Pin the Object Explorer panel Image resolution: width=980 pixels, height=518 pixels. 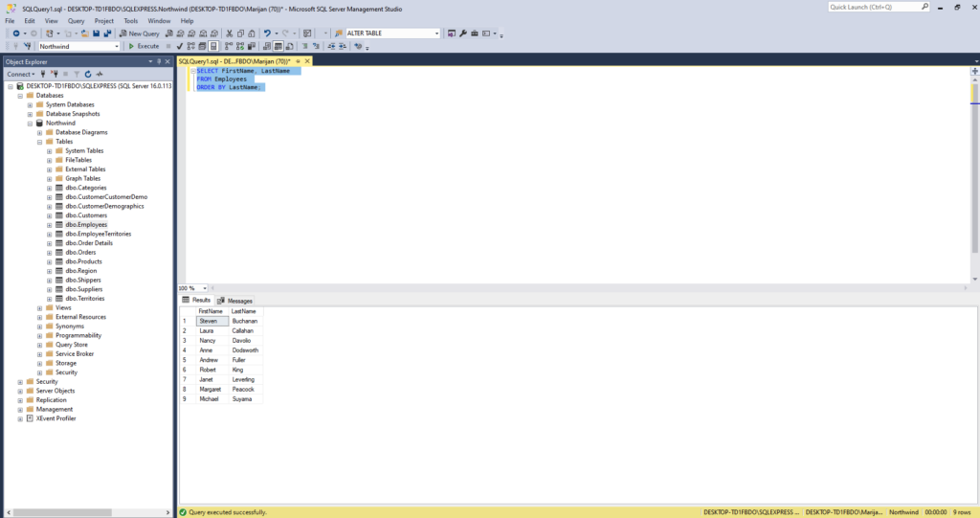[x=158, y=61]
